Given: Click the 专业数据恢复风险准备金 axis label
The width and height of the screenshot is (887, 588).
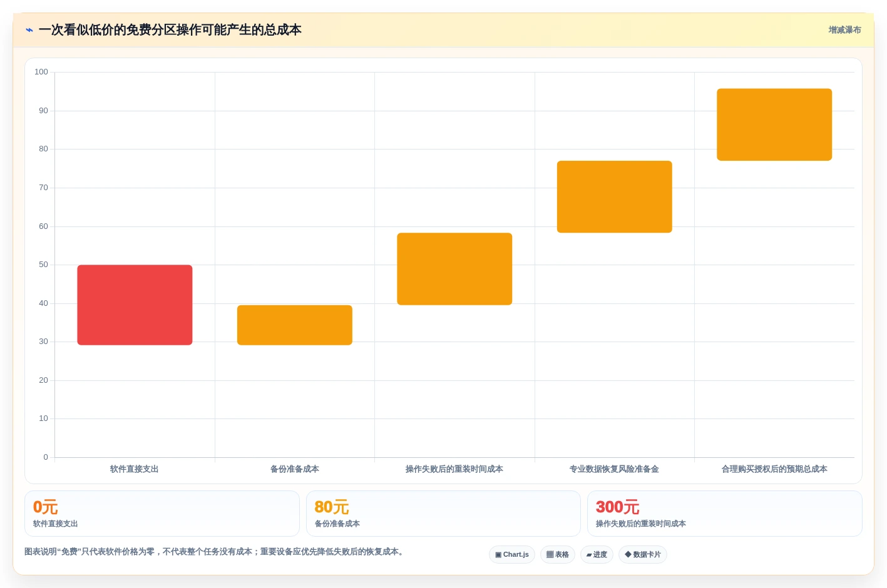Looking at the screenshot, I should tap(615, 469).
